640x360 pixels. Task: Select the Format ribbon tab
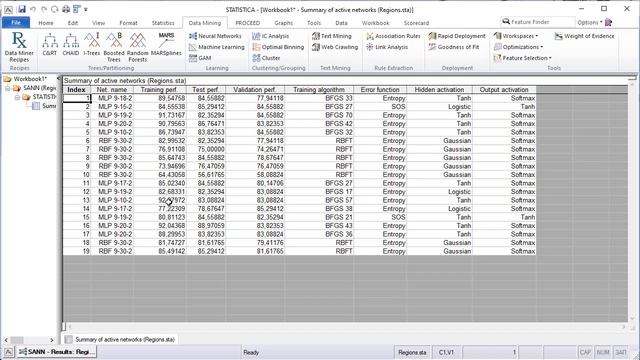pos(128,23)
